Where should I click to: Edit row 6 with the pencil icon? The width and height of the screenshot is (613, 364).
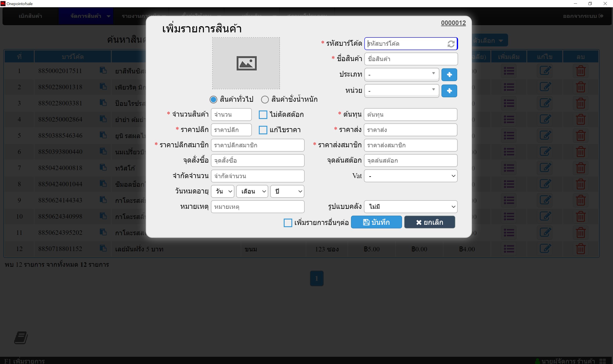click(x=545, y=152)
